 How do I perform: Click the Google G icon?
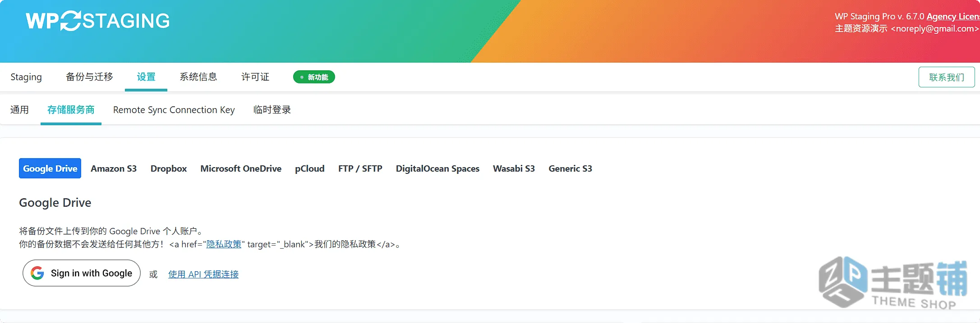37,273
